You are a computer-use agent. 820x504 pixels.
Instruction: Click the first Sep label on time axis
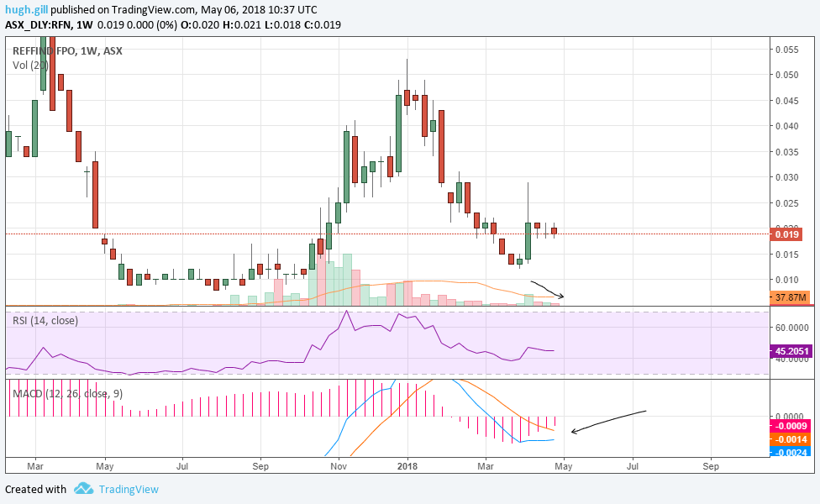(260, 466)
